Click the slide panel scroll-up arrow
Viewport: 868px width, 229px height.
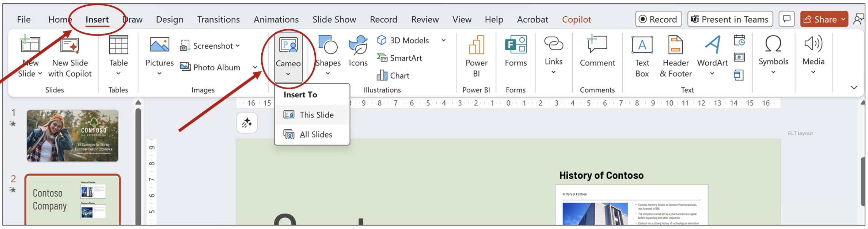138,103
